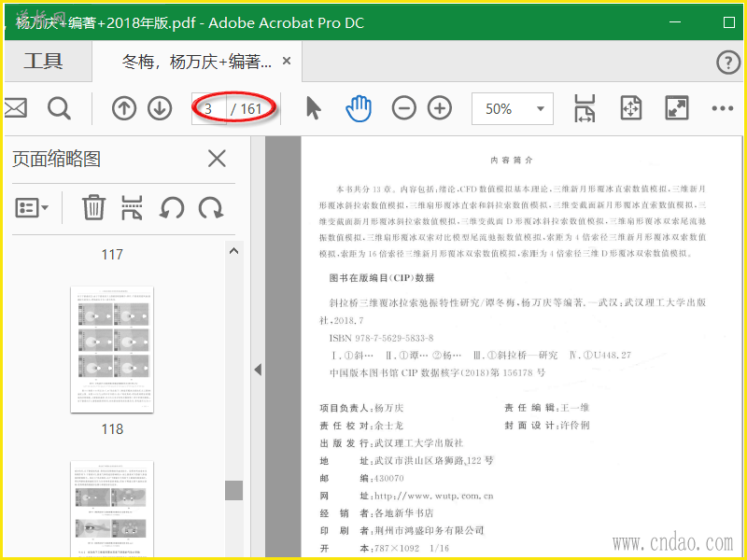Close the 页面缩略图 thumbnails panel
This screenshot has width=747, height=560.
coord(217,159)
